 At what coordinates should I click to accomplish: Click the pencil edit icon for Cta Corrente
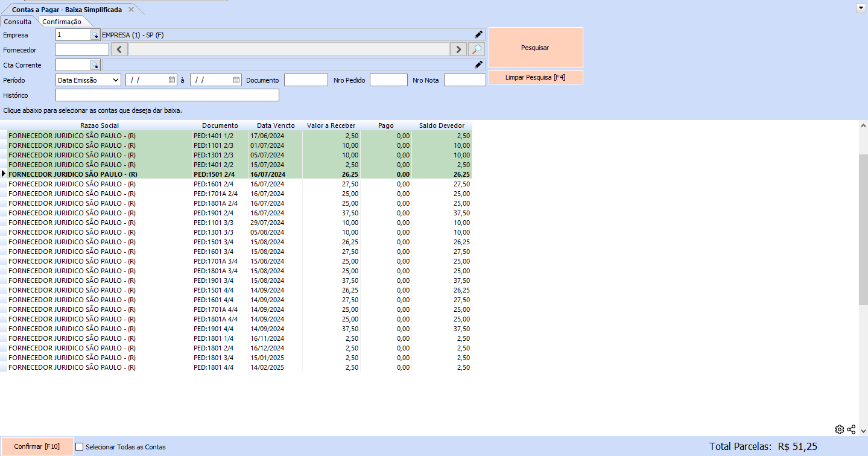[x=478, y=65]
